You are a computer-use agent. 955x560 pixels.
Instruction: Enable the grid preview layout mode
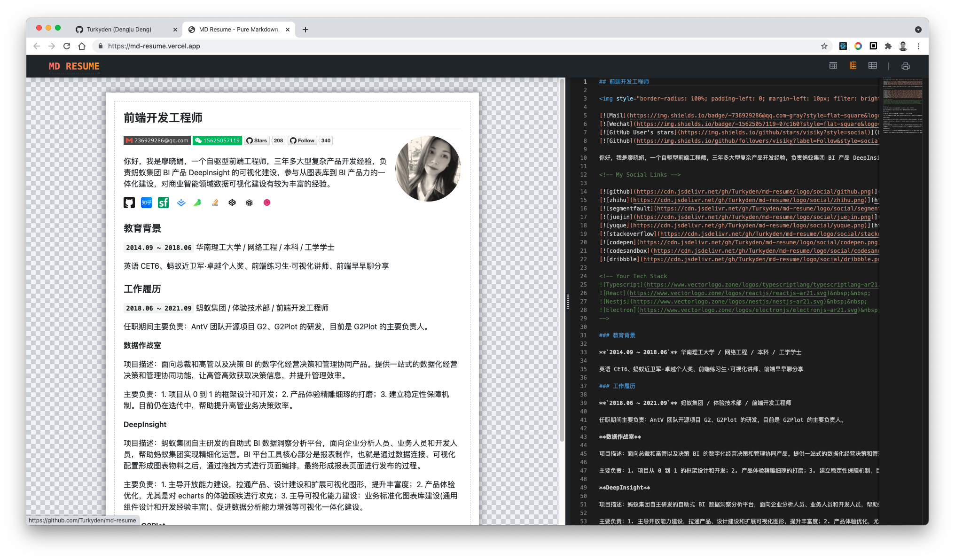[x=872, y=65]
